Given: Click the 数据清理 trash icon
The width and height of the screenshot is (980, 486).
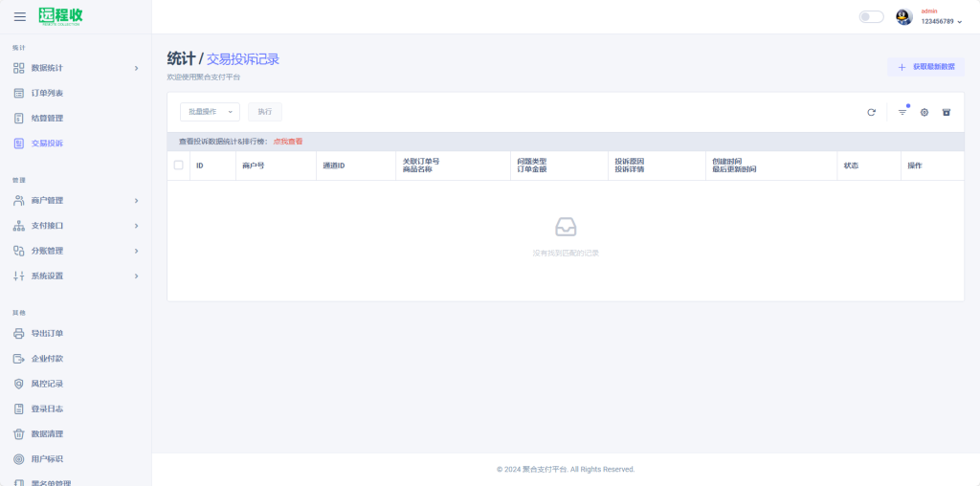Looking at the screenshot, I should click(x=19, y=433).
